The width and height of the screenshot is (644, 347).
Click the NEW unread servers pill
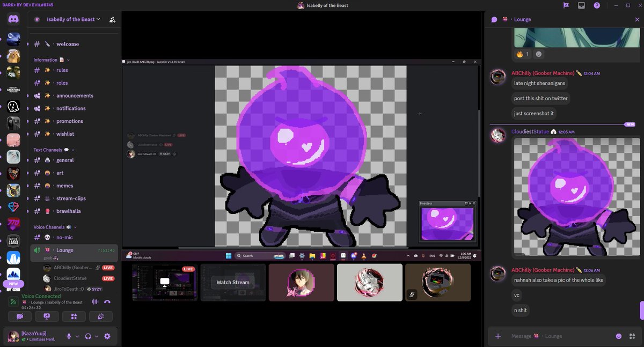click(x=13, y=284)
